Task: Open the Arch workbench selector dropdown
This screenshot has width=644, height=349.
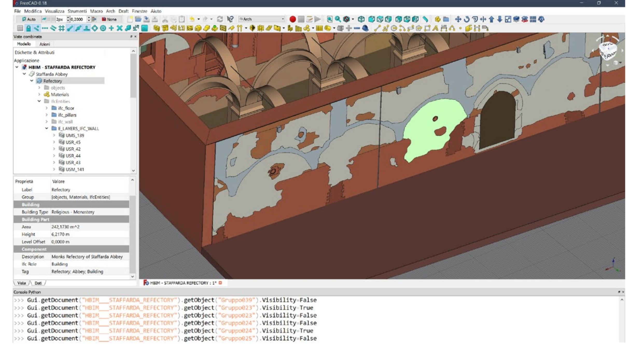Action: click(261, 19)
